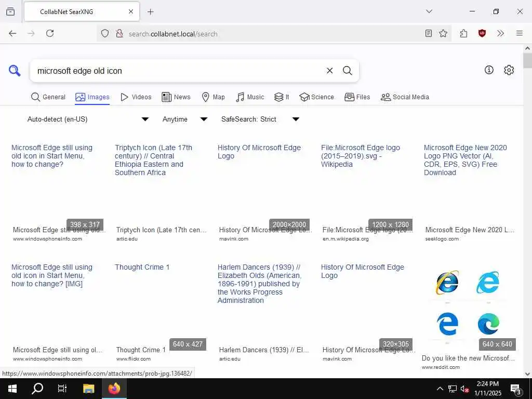Switch to It search tab

[282, 97]
